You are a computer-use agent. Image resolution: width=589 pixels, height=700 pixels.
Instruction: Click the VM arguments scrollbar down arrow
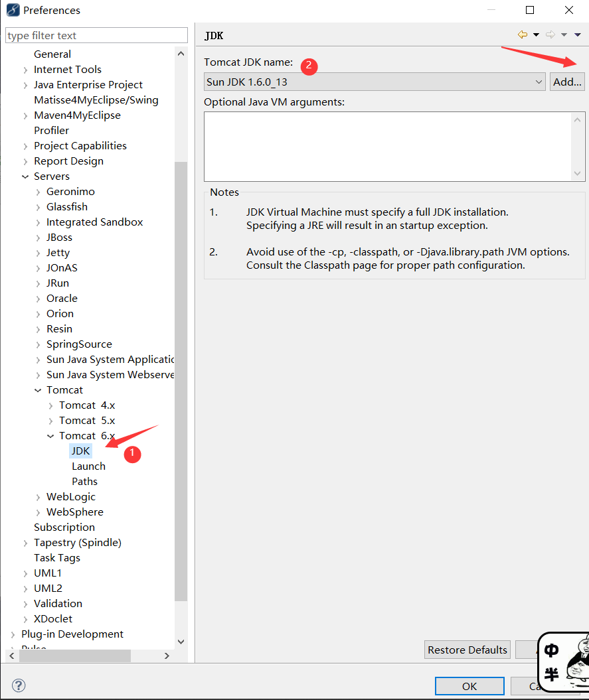pyautogui.click(x=578, y=173)
